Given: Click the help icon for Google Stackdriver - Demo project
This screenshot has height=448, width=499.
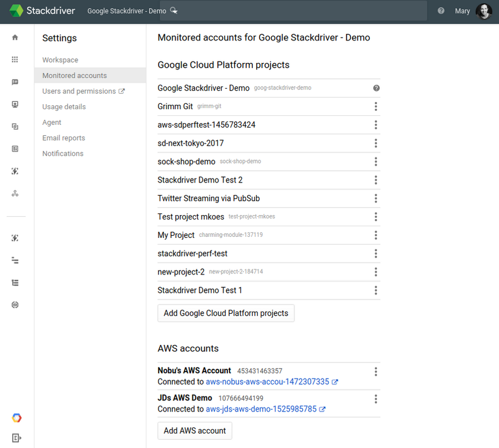Looking at the screenshot, I should [x=376, y=88].
